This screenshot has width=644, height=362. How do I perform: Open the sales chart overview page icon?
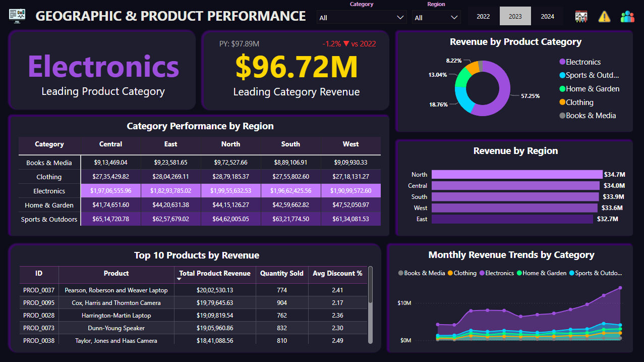click(x=581, y=17)
